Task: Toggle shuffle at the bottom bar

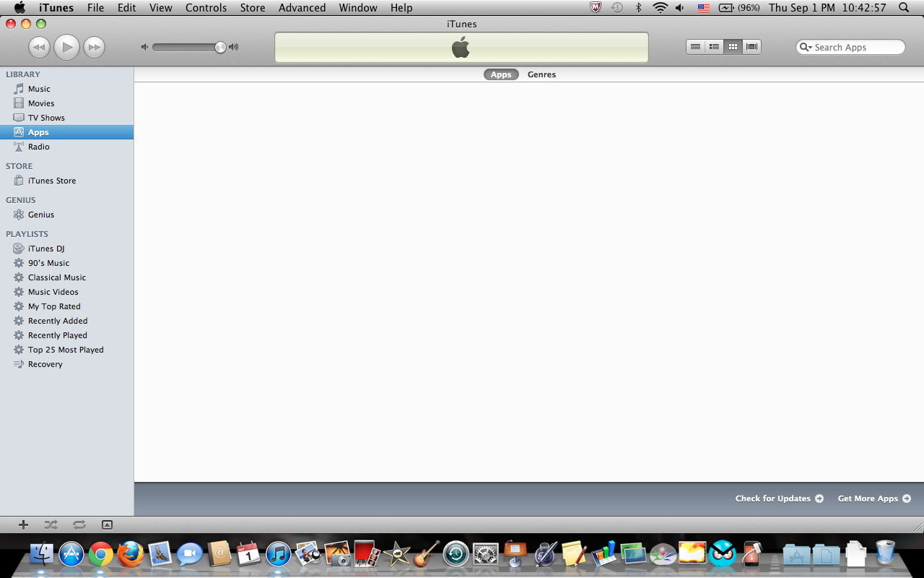Action: [x=51, y=525]
